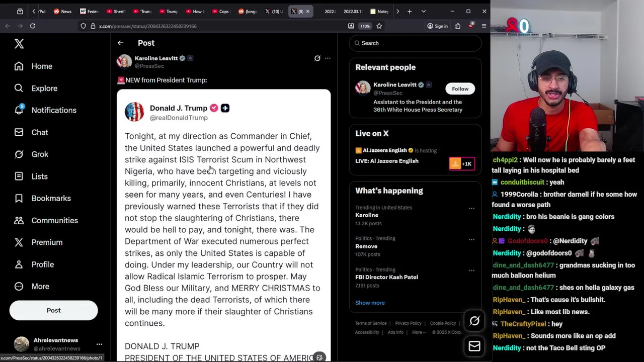Image resolution: width=644 pixels, height=362 pixels.
Task: Click the white Post button
Action: click(x=53, y=310)
